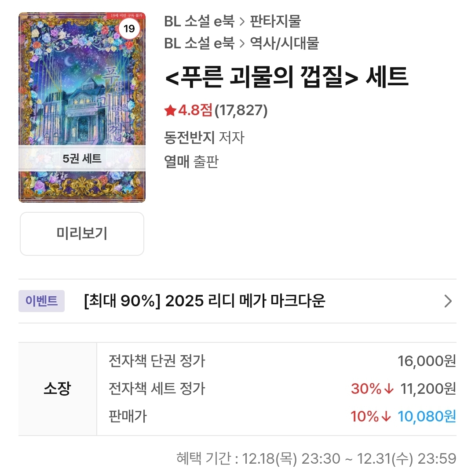Image resolution: width=475 pixels, height=476 pixels.
Task: Click the red star rating icon
Action: point(170,110)
